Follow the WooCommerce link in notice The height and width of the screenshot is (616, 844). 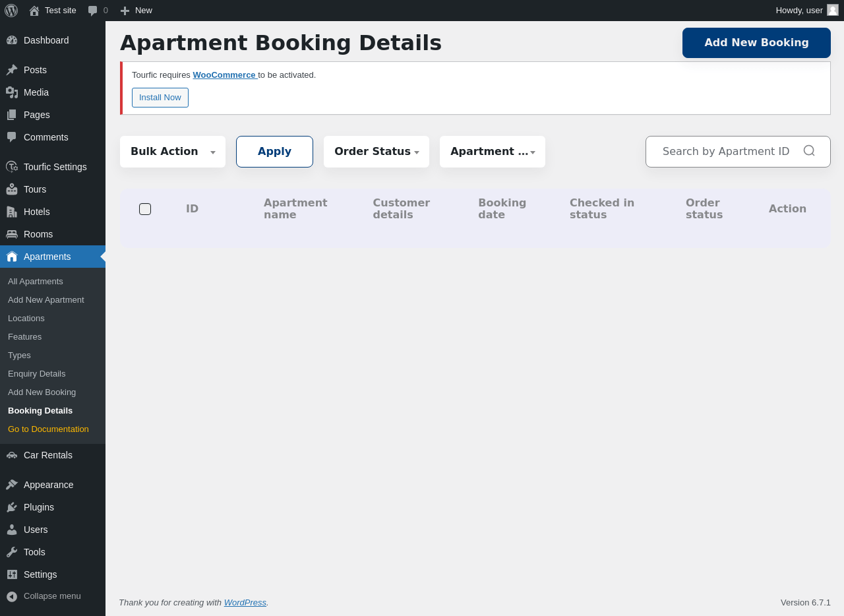(224, 75)
